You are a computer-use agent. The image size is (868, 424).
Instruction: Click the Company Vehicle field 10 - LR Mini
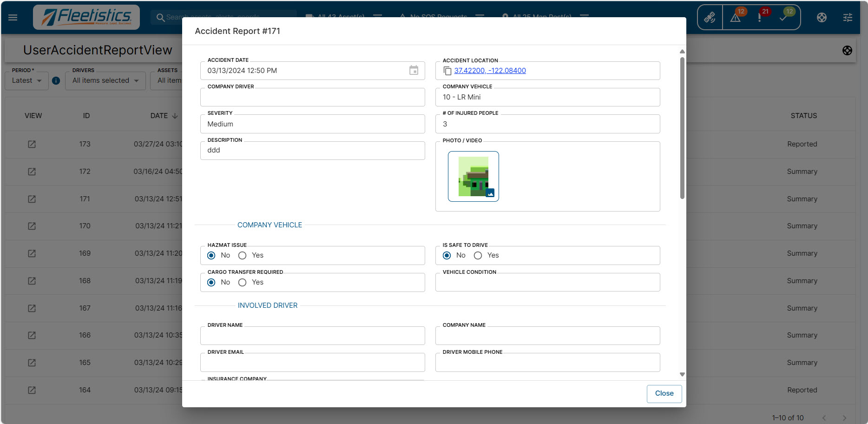547,97
